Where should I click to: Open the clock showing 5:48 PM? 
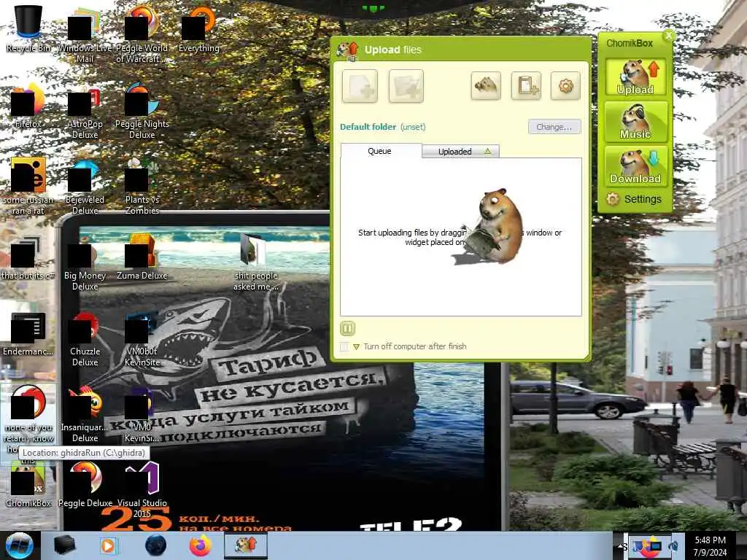(710, 546)
